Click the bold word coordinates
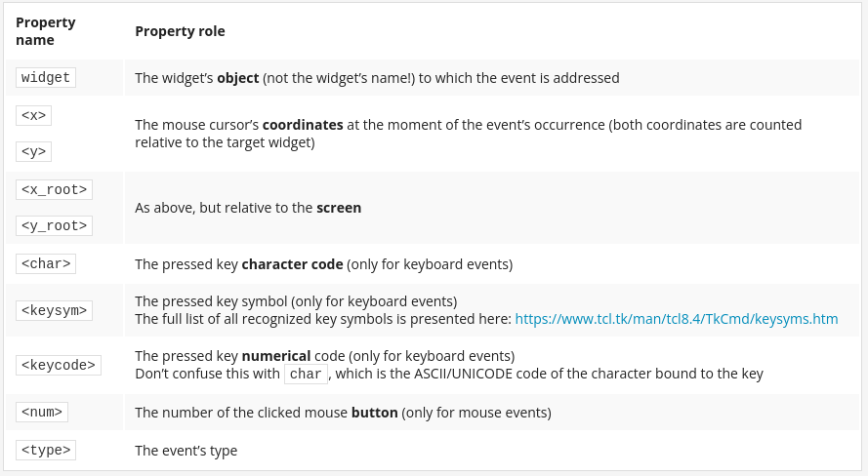Image resolution: width=868 pixels, height=476 pixels. pos(303,125)
